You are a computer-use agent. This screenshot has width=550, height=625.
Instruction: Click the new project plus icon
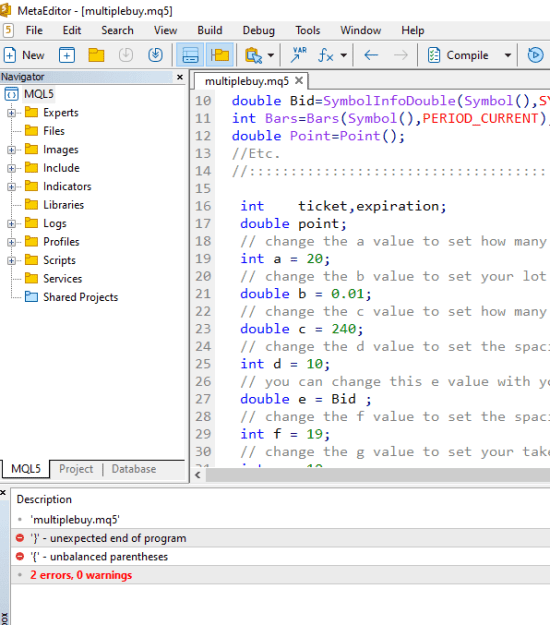pos(67,55)
